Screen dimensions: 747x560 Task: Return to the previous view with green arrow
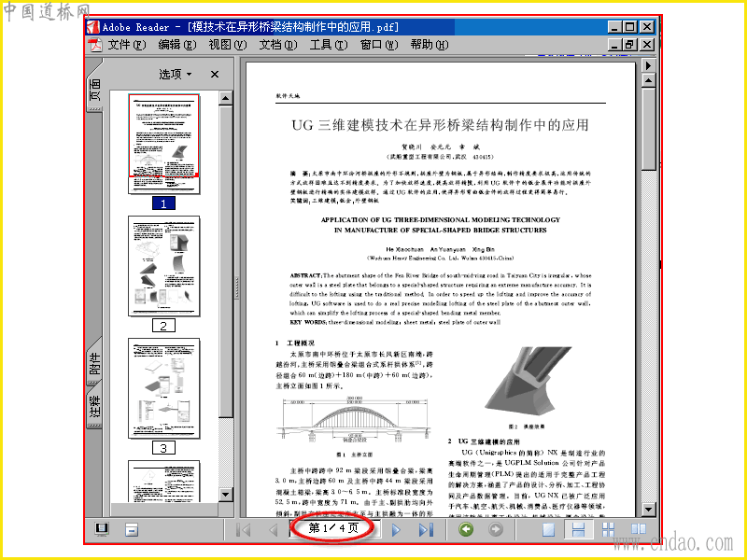pyautogui.click(x=466, y=529)
